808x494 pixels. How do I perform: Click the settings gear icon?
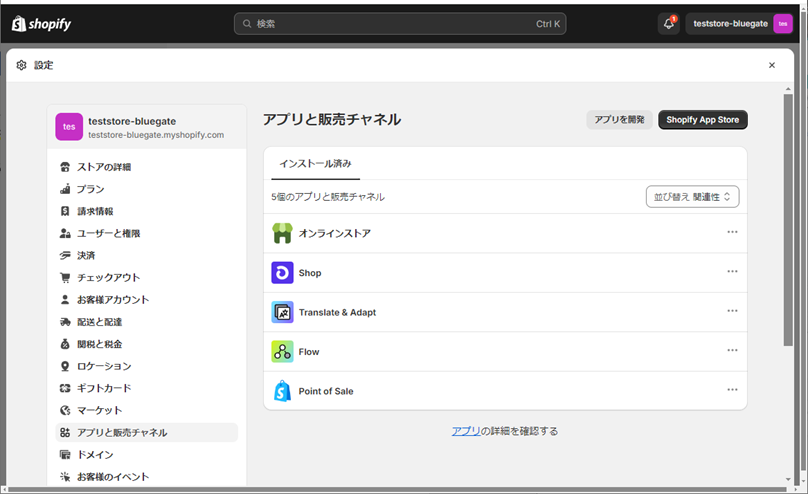(22, 65)
